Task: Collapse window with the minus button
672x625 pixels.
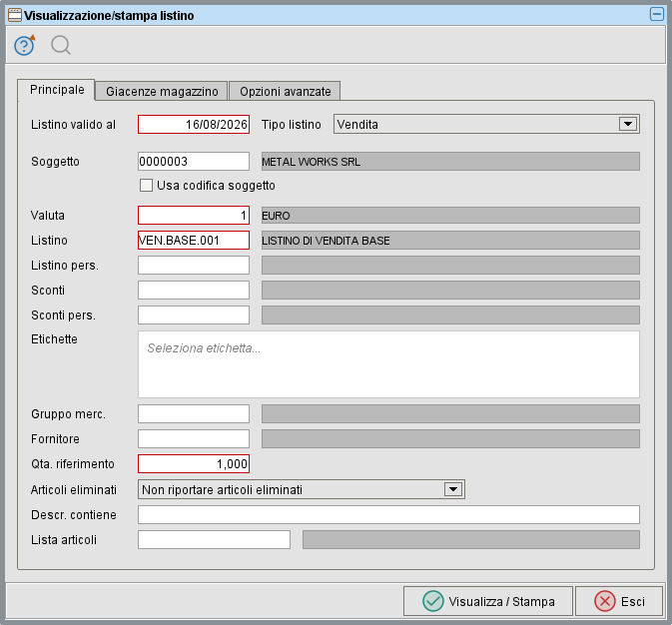Action: pyautogui.click(x=657, y=14)
